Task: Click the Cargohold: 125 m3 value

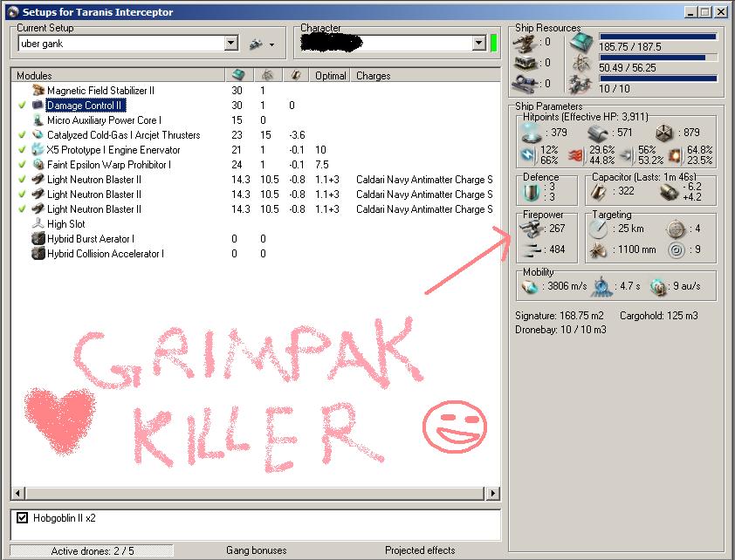Action: (658, 316)
